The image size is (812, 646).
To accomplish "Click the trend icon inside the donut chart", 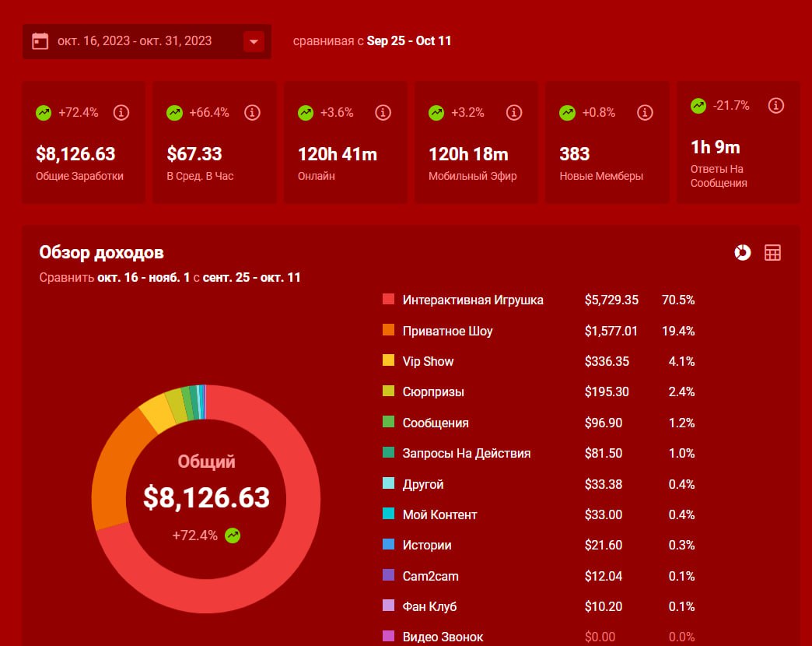I will tap(232, 535).
